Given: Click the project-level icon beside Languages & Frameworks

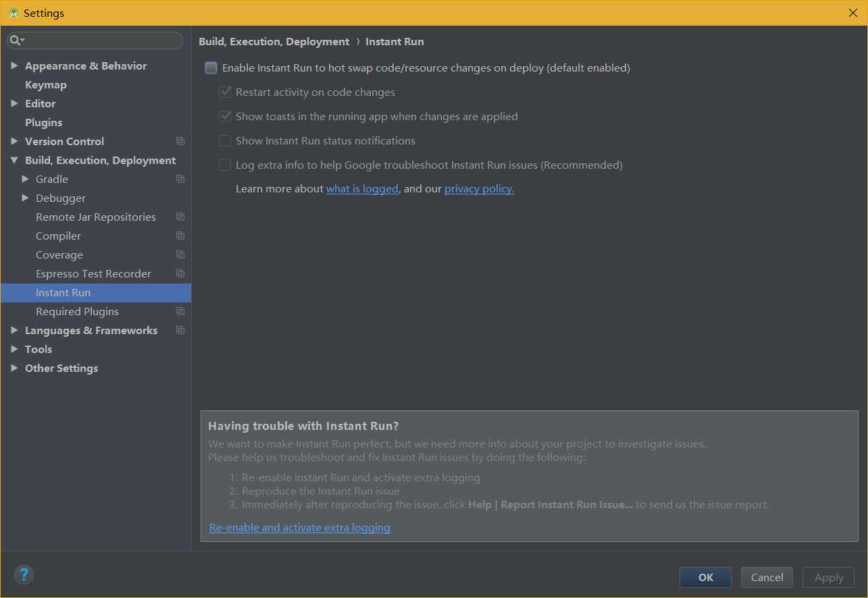Looking at the screenshot, I should pyautogui.click(x=180, y=330).
